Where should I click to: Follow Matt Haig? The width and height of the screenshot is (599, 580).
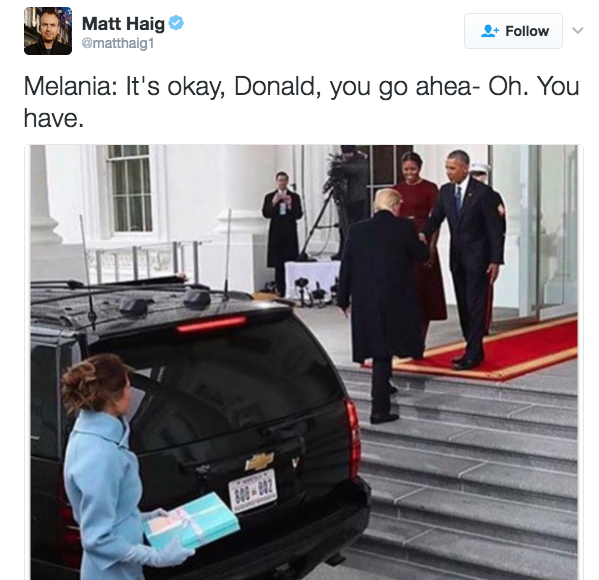(513, 31)
